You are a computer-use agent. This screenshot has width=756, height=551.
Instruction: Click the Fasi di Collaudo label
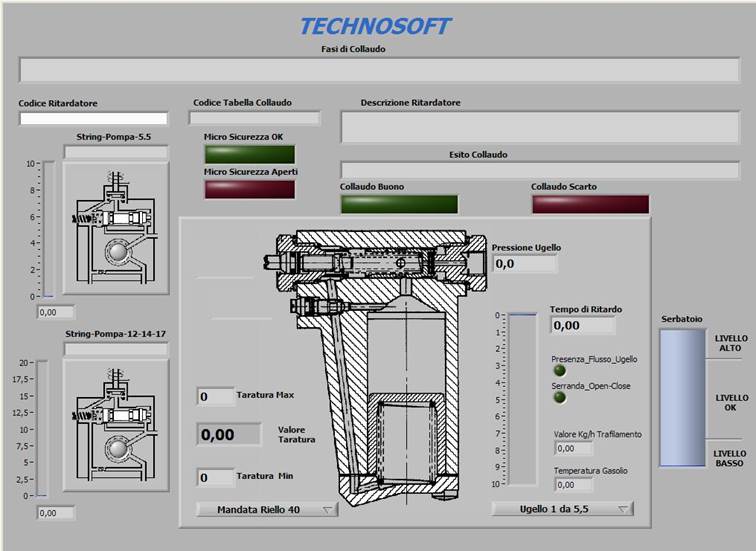click(353, 49)
